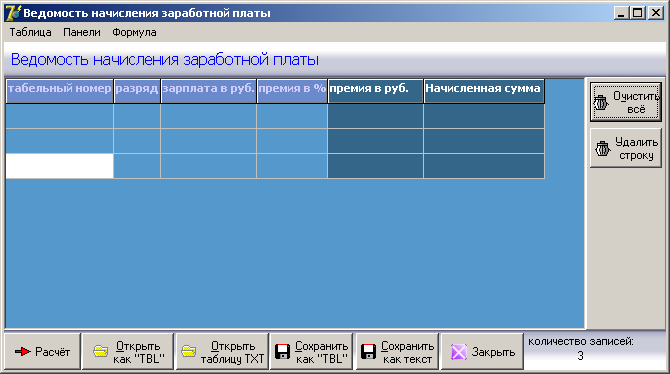Select the Начисленная сумма column header
The height and width of the screenshot is (374, 670).
(484, 91)
